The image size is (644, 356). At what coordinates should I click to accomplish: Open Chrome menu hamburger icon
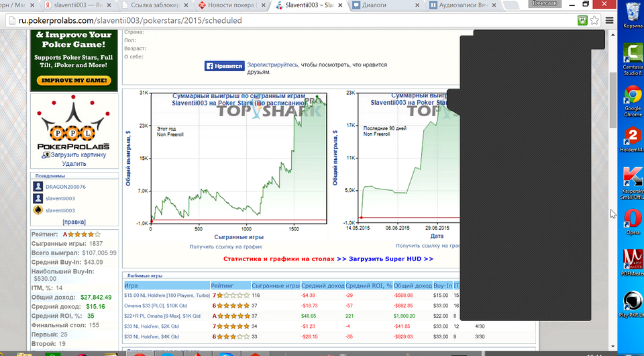(x=609, y=21)
